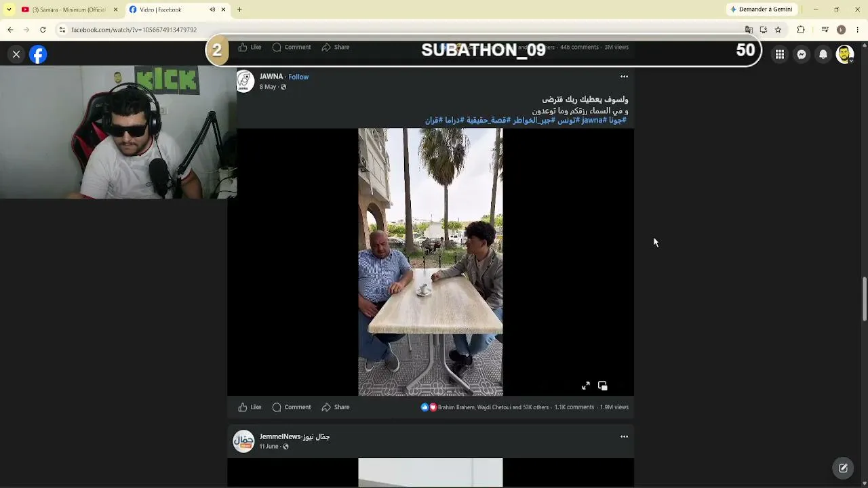Click the page vertical scrollbar thumb
Screen dimensions: 868x488
point(864,298)
